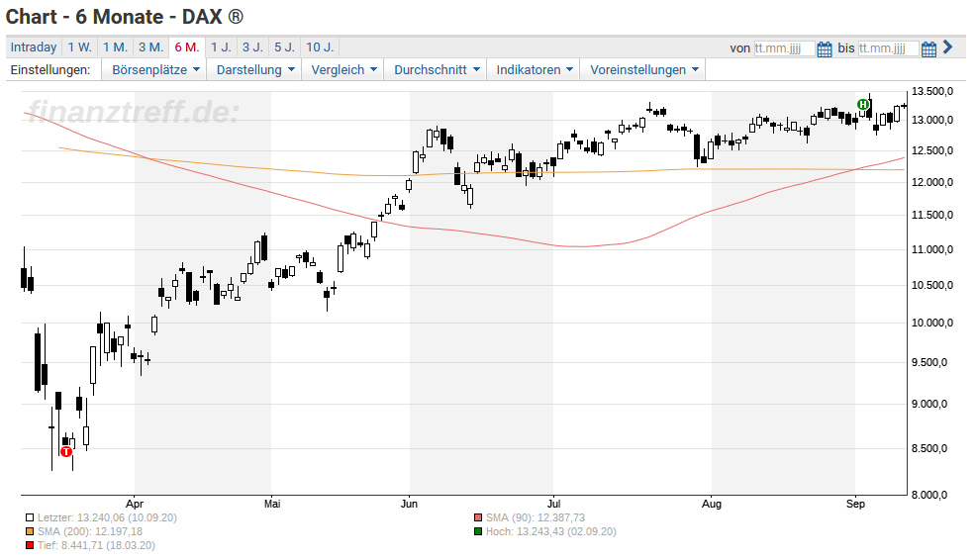
Task: Click the 'SMA (200): 12.197,18' legend text
Action: click(x=90, y=531)
